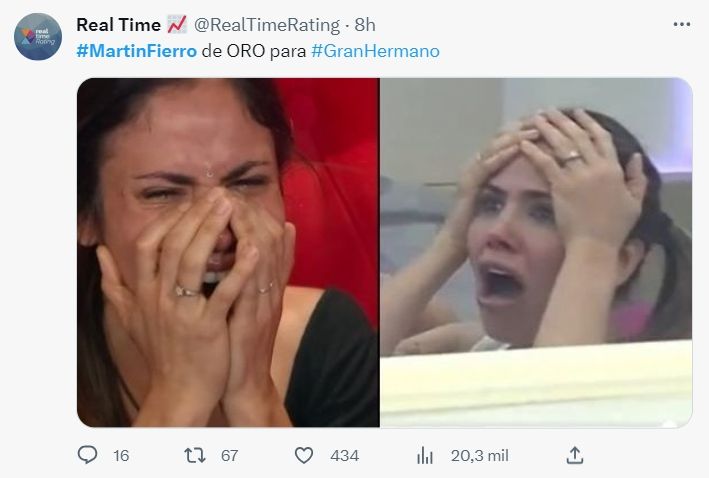Open the views analytics bar-chart icon
This screenshot has width=709, height=478.
[424, 455]
